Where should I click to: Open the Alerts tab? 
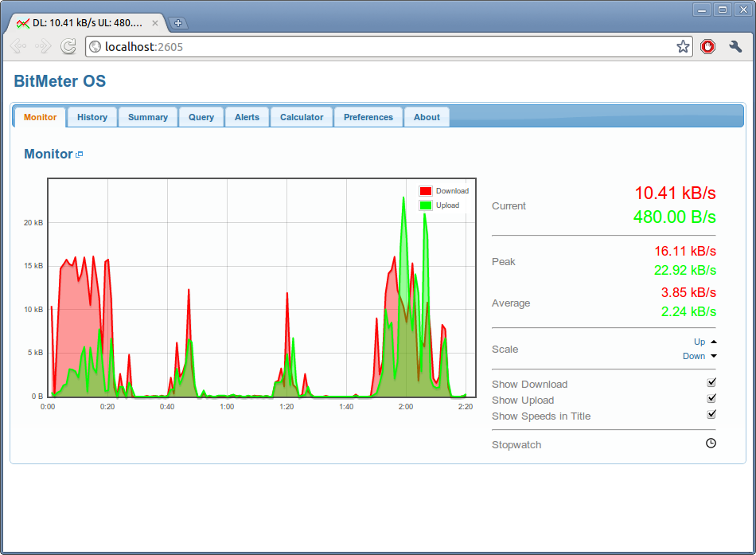click(x=247, y=117)
